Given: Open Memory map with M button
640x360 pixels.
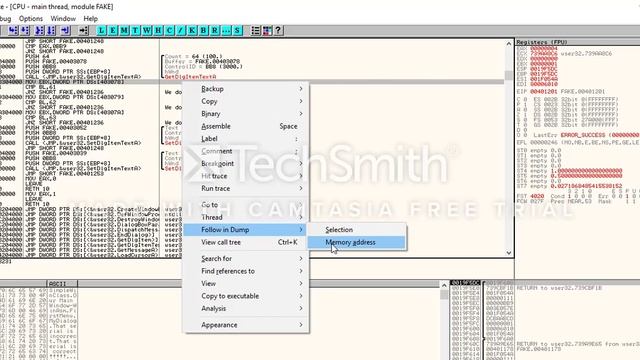Looking at the screenshot, I should (x=124, y=30).
